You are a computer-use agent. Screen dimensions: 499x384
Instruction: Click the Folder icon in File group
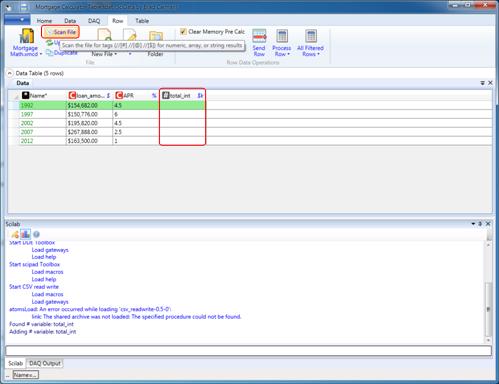click(155, 37)
